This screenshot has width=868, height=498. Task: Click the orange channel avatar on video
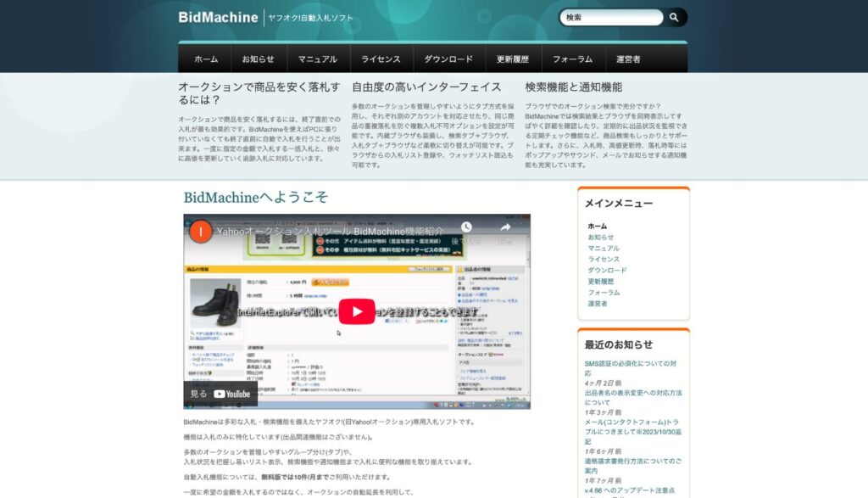point(200,232)
